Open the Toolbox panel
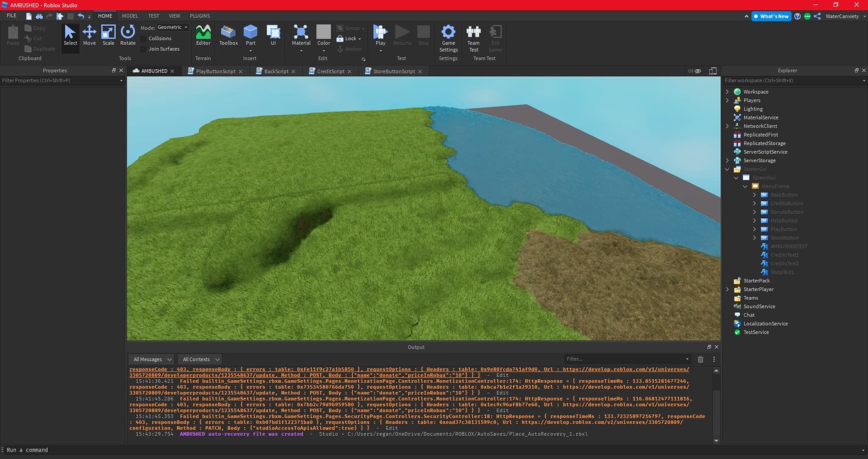868x459 pixels. click(x=228, y=35)
